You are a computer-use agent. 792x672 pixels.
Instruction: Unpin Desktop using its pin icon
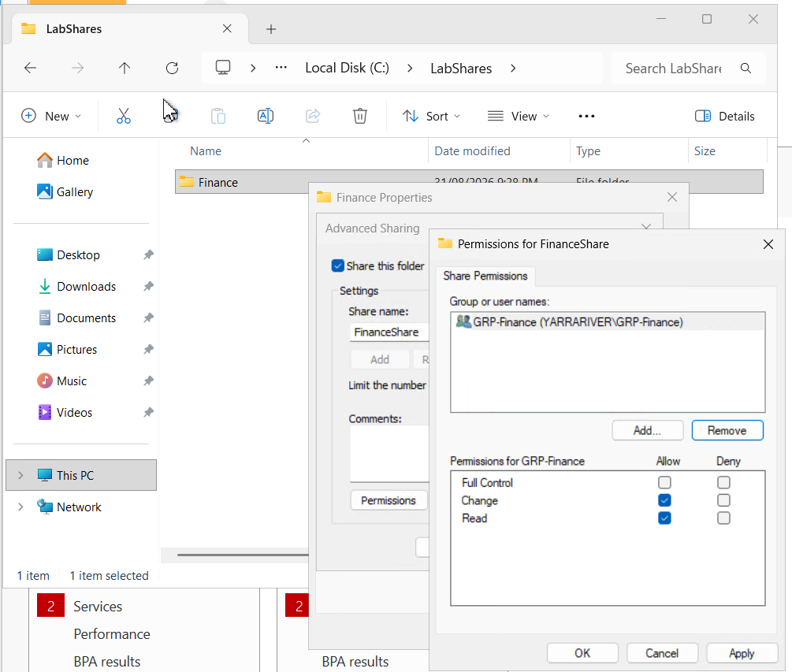coord(148,255)
